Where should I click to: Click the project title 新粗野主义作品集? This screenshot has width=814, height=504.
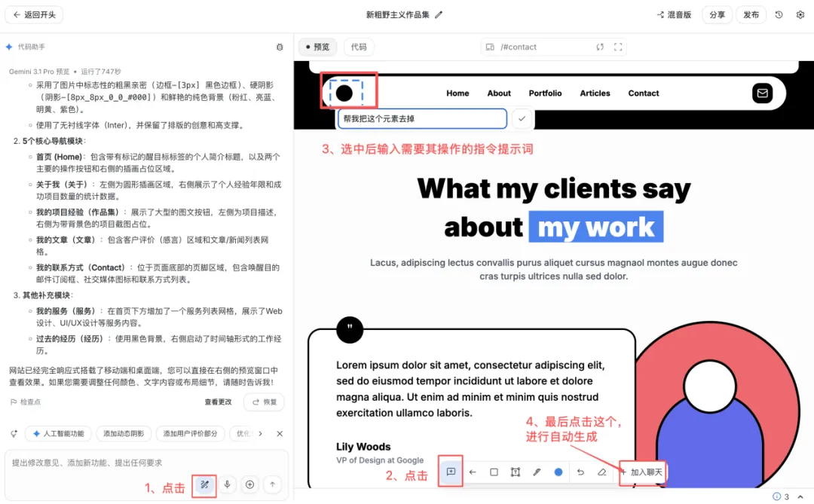398,15
